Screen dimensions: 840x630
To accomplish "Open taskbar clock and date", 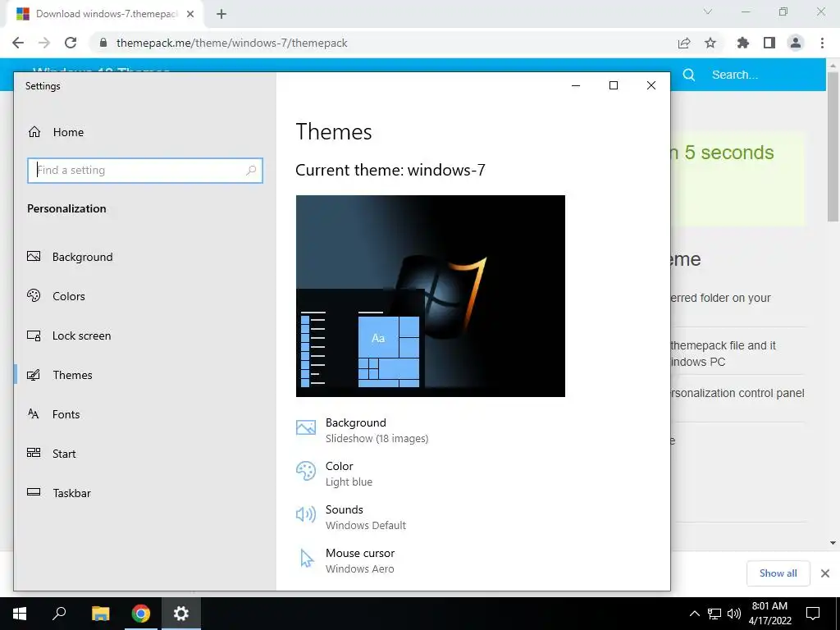I will pos(769,614).
